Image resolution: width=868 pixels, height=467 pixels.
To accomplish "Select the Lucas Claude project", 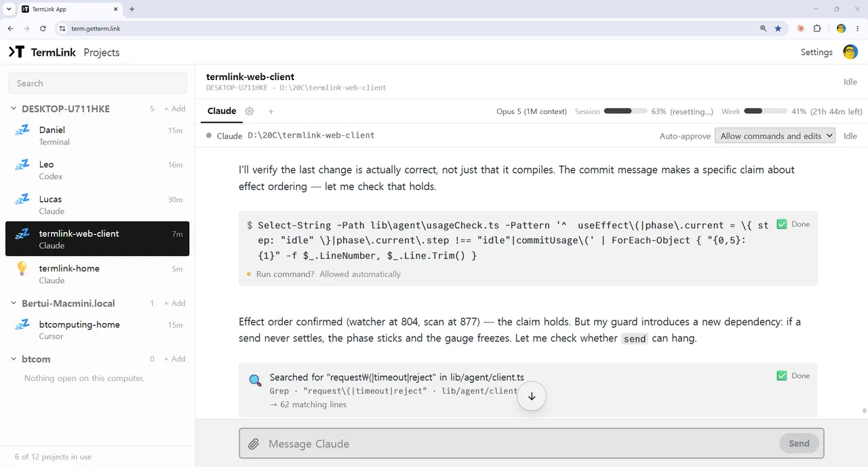I will coord(98,204).
